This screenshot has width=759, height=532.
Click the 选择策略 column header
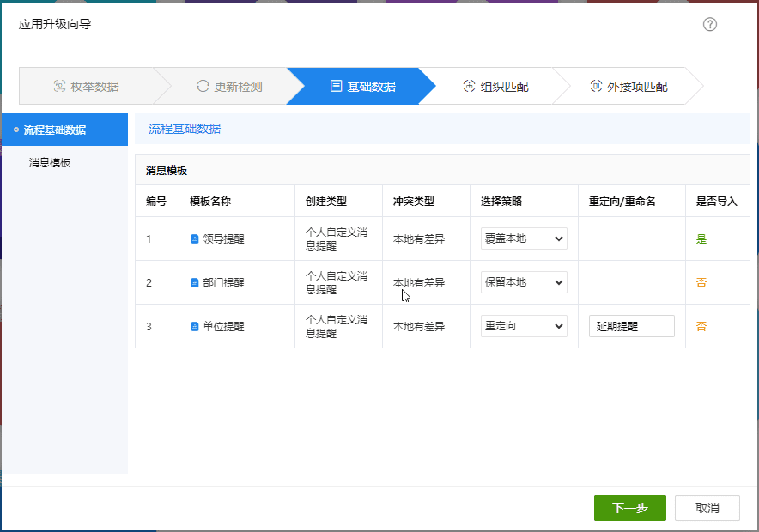click(x=501, y=201)
